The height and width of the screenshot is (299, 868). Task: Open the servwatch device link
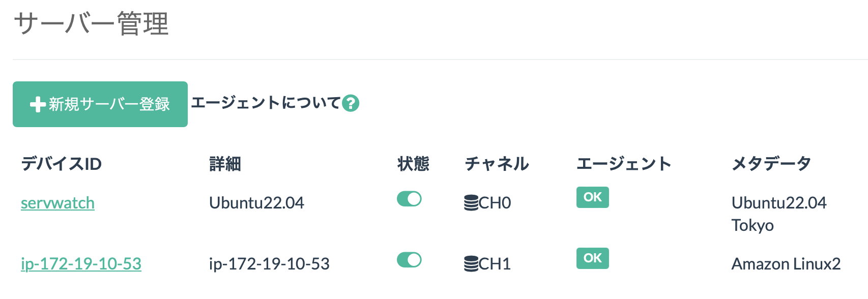pos(57,203)
